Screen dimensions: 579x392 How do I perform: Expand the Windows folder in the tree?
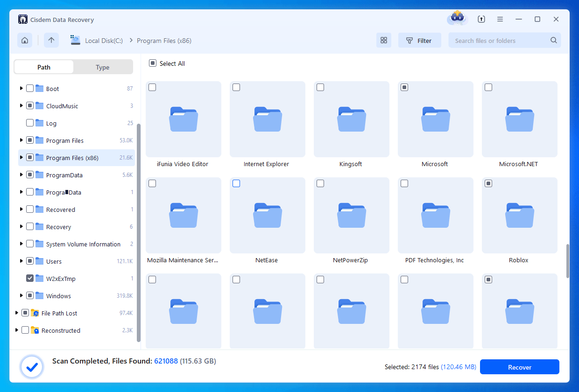[x=21, y=295]
